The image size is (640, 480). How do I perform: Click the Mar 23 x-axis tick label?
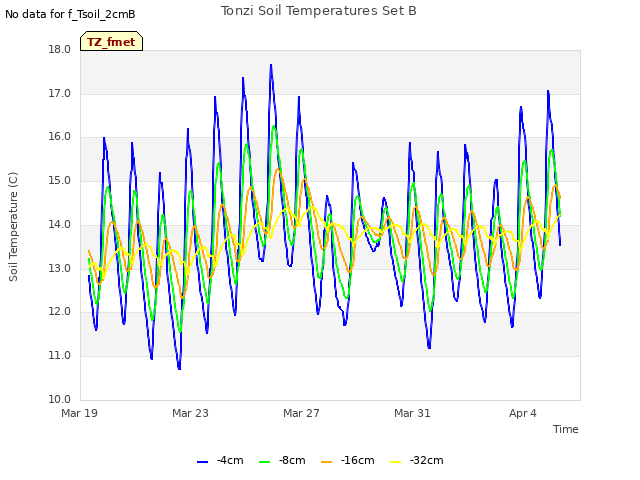pyautogui.click(x=190, y=413)
